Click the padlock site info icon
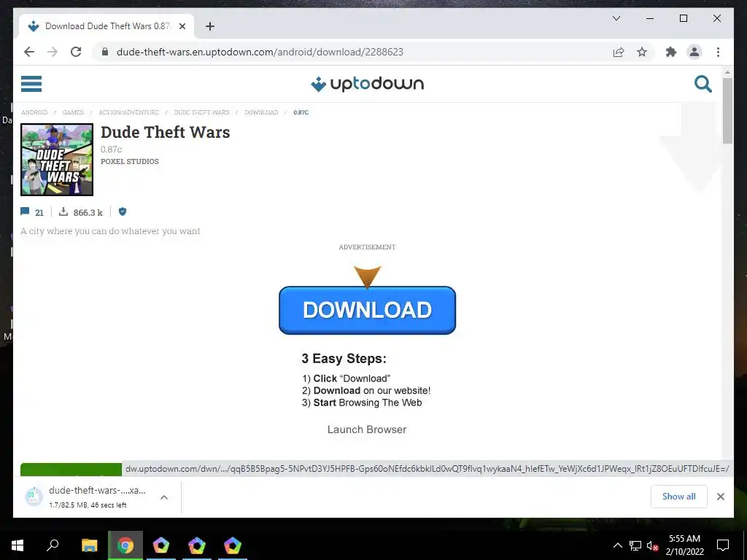This screenshot has width=747, height=560. coord(105,52)
